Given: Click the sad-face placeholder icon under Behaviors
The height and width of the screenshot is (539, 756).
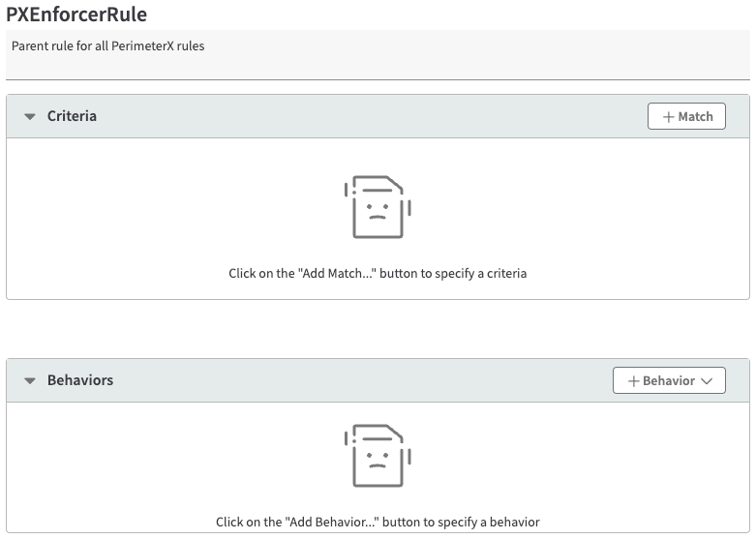Looking at the screenshot, I should tap(378, 456).
